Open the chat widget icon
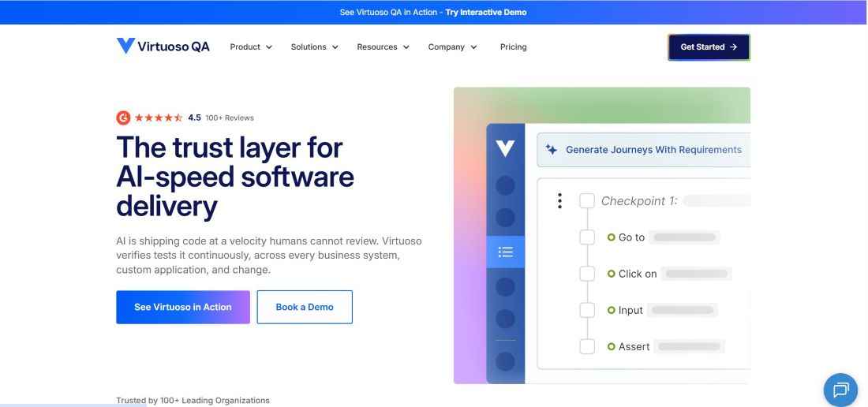The width and height of the screenshot is (868, 407). click(840, 390)
